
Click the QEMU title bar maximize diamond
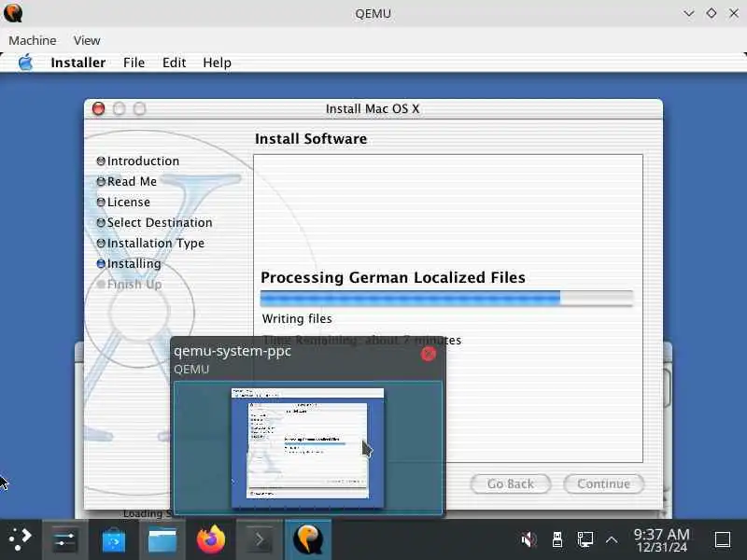(x=712, y=13)
